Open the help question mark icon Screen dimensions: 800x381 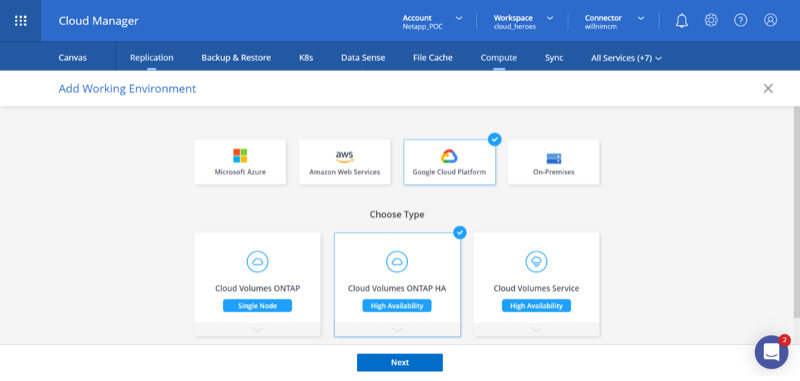741,20
